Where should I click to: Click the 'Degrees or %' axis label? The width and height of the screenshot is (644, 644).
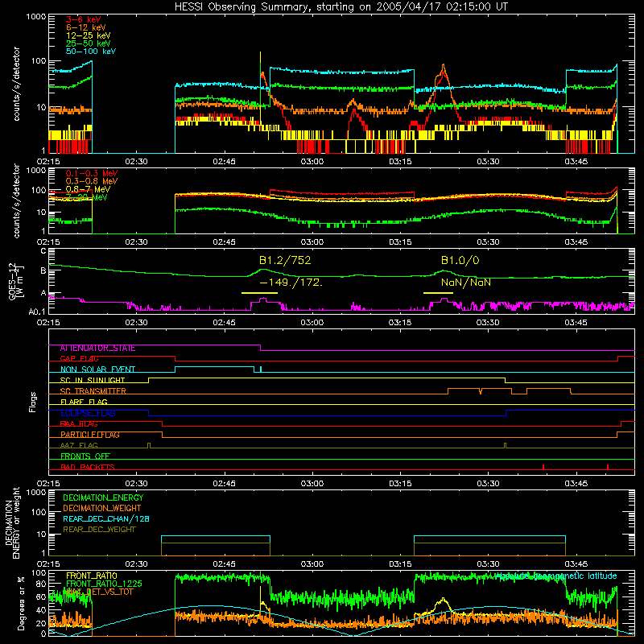click(21, 603)
